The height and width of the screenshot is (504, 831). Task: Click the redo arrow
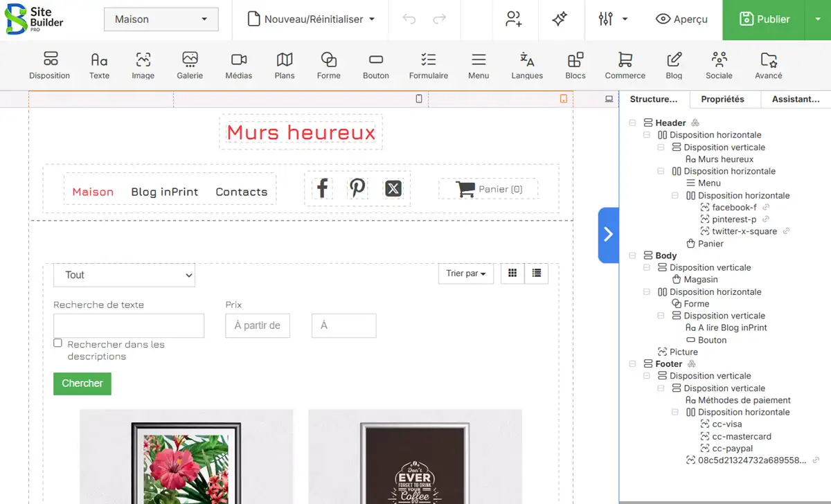pyautogui.click(x=440, y=19)
